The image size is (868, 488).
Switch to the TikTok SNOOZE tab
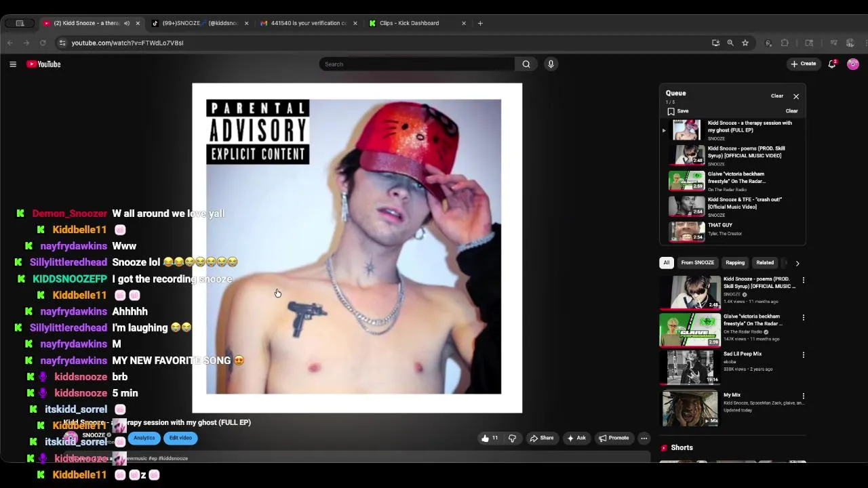[x=200, y=23]
